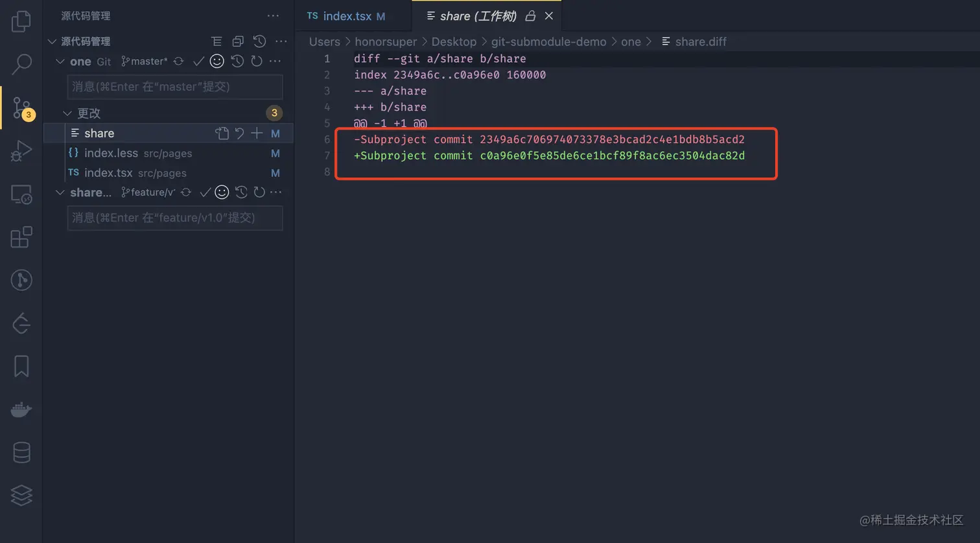Screen dimensions: 980x543
Task: Open the Explorer view in activity bar
Action: (x=21, y=21)
